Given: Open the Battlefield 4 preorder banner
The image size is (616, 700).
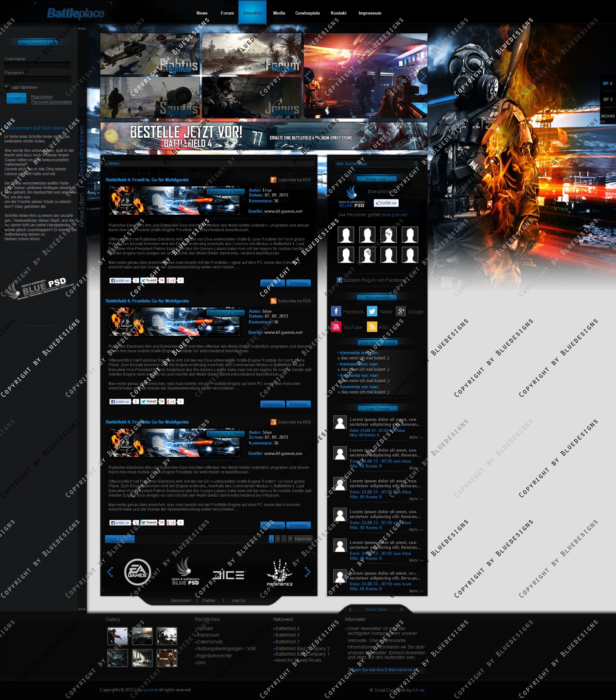Looking at the screenshot, I should coord(264,136).
